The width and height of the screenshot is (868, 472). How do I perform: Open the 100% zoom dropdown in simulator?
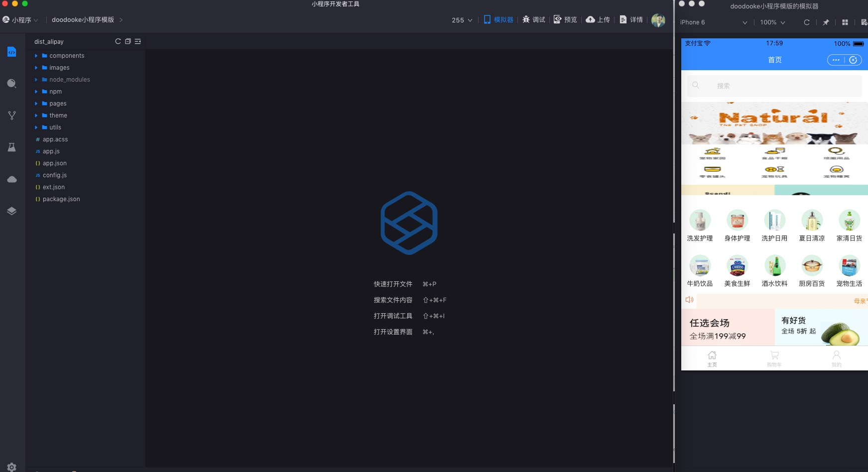click(772, 22)
